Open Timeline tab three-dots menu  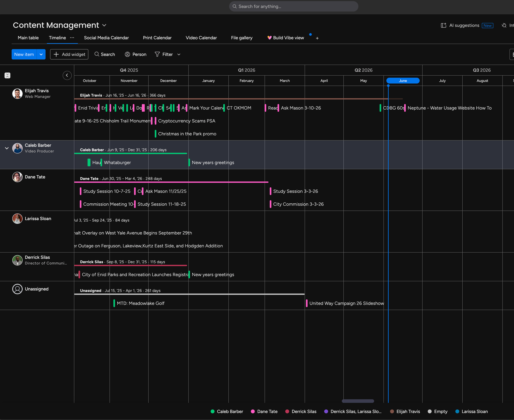[x=72, y=38]
